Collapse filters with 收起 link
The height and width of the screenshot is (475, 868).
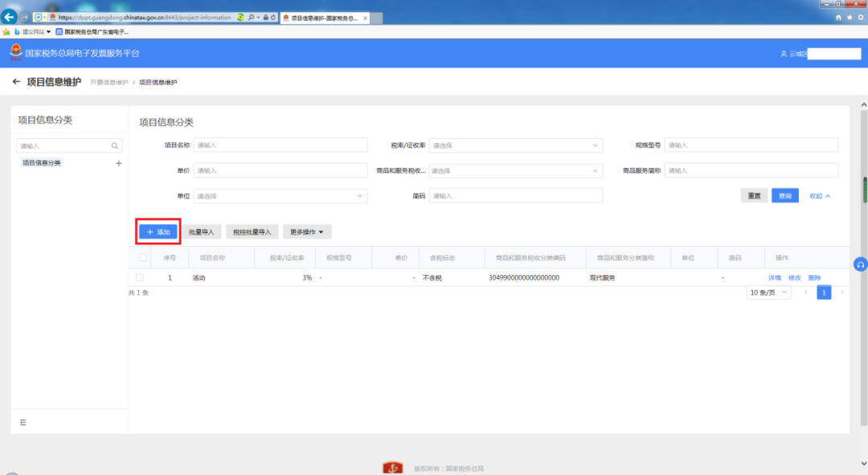(819, 196)
